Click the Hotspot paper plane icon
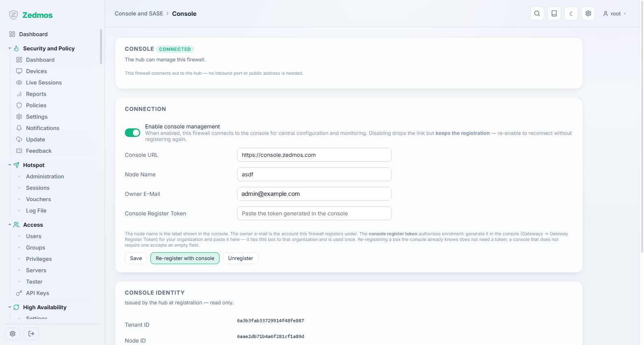Screen dimensions: 644x345 tap(16, 165)
